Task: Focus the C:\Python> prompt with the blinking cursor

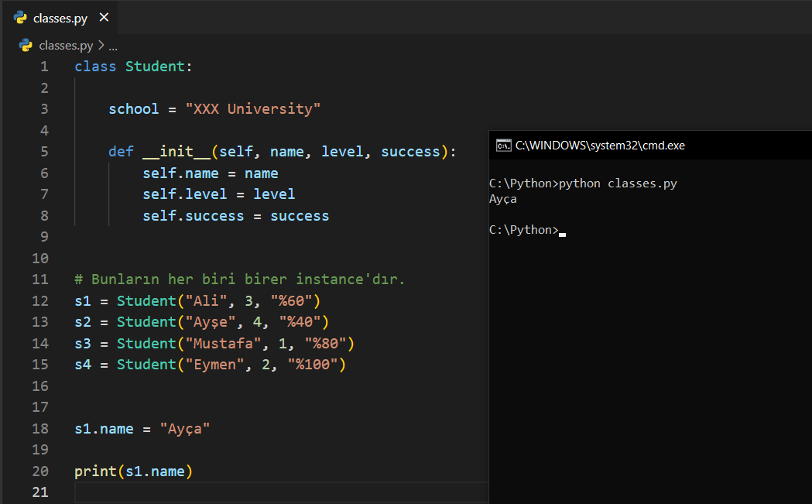Action: pyautogui.click(x=524, y=230)
